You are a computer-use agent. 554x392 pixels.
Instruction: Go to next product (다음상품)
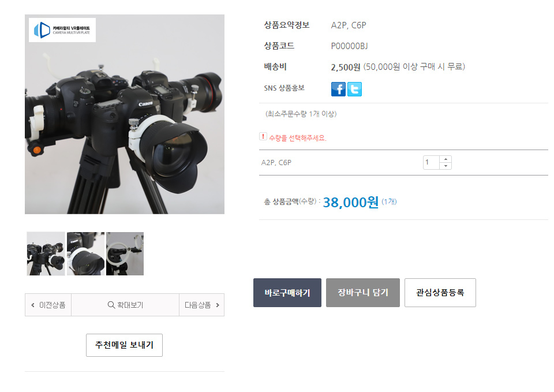201,305
